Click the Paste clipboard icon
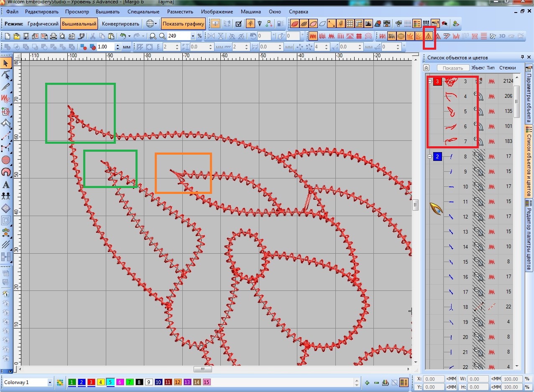The image size is (534, 392). (x=111, y=36)
